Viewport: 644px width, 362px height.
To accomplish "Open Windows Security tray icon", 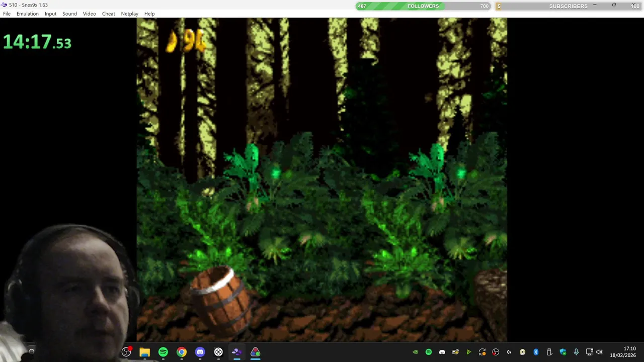I will [562, 352].
